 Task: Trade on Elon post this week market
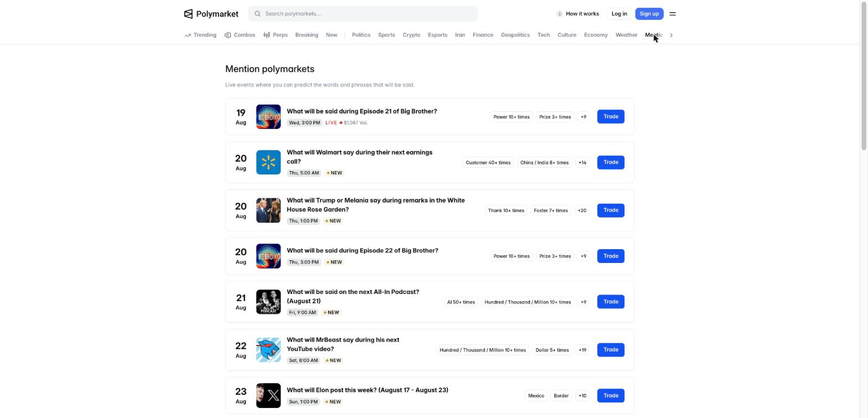coord(611,396)
